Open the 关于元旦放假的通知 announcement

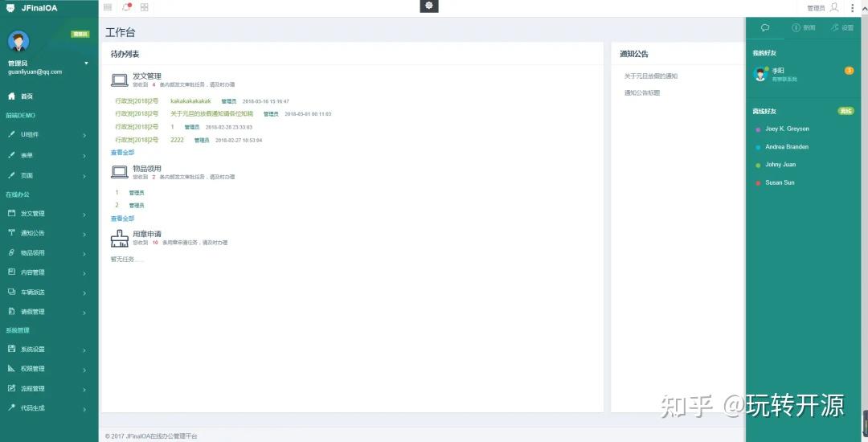pyautogui.click(x=651, y=76)
